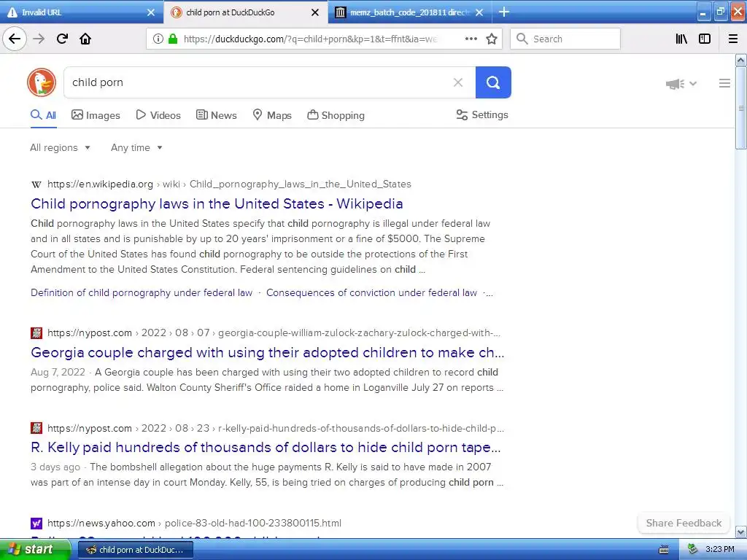Open the page actions three-dot menu

click(x=471, y=39)
